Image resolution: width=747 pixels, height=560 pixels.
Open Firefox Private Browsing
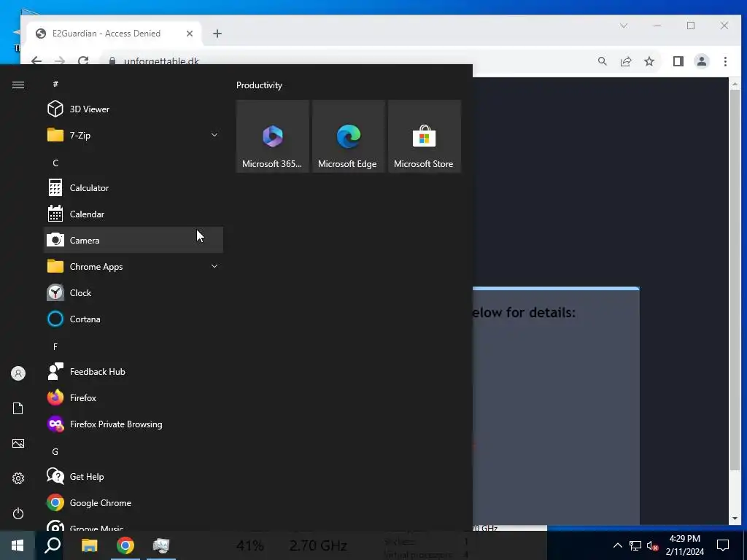click(x=133, y=424)
